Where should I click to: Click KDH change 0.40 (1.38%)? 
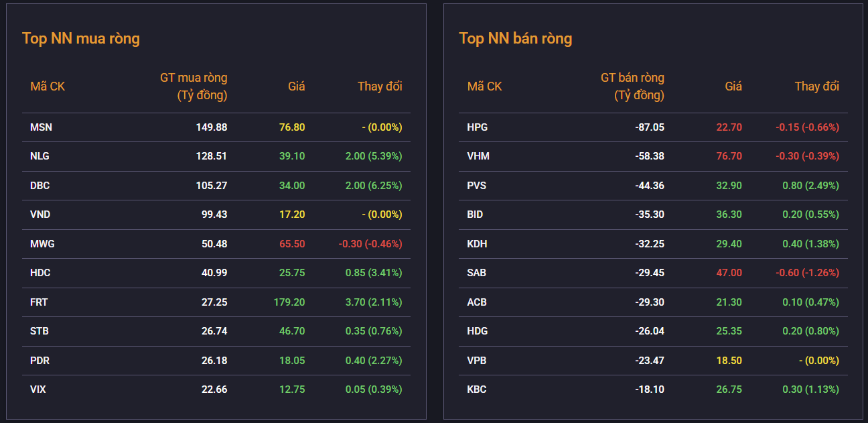pyautogui.click(x=810, y=244)
